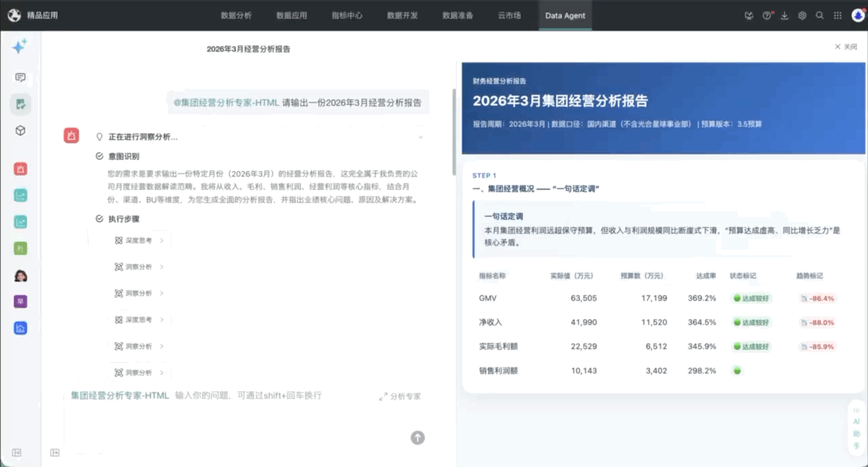This screenshot has width=868, height=467.
Task: Click the GMV row label
Action: [x=488, y=298]
